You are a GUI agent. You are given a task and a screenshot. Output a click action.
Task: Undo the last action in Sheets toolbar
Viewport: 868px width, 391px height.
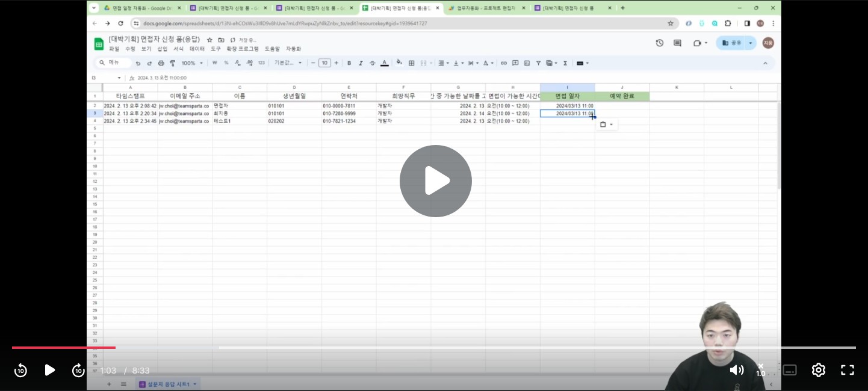tap(138, 63)
